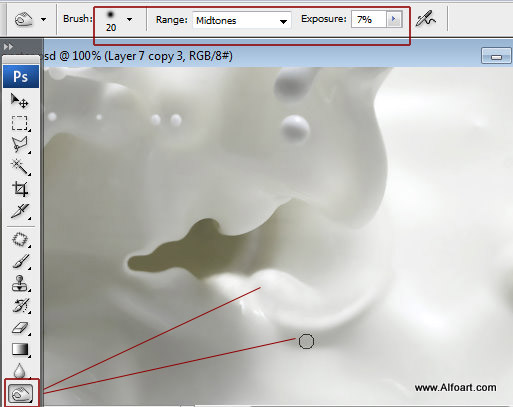Viewport: 513px width, 407px height.
Task: Select the Move tool
Action: click(20, 101)
